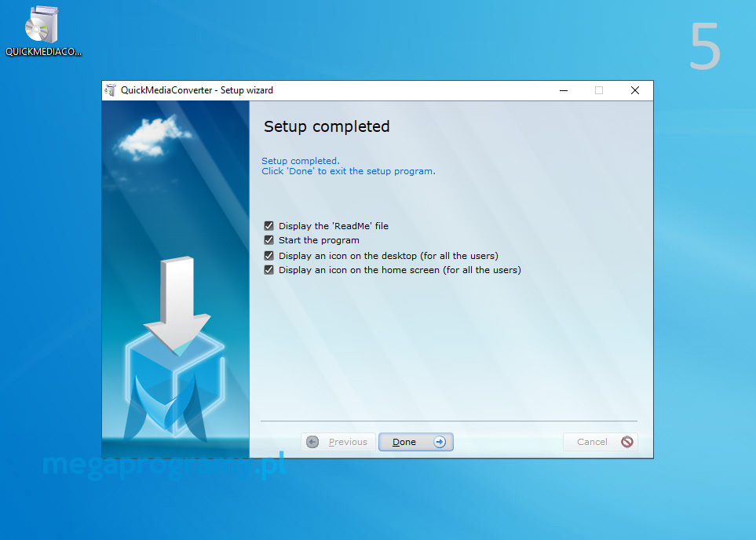Click the Cancel button
This screenshot has width=756, height=540.
tap(601, 442)
